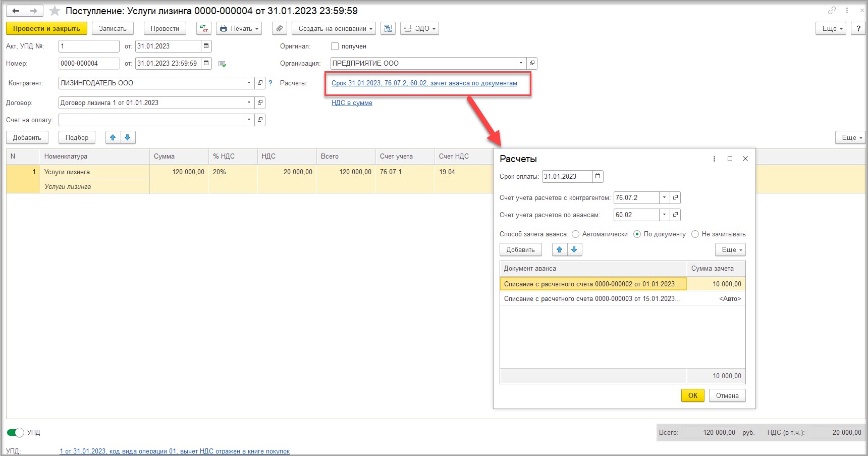This screenshot has width=868, height=456.
Task: Move advance document down in Расчеты
Action: 574,249
